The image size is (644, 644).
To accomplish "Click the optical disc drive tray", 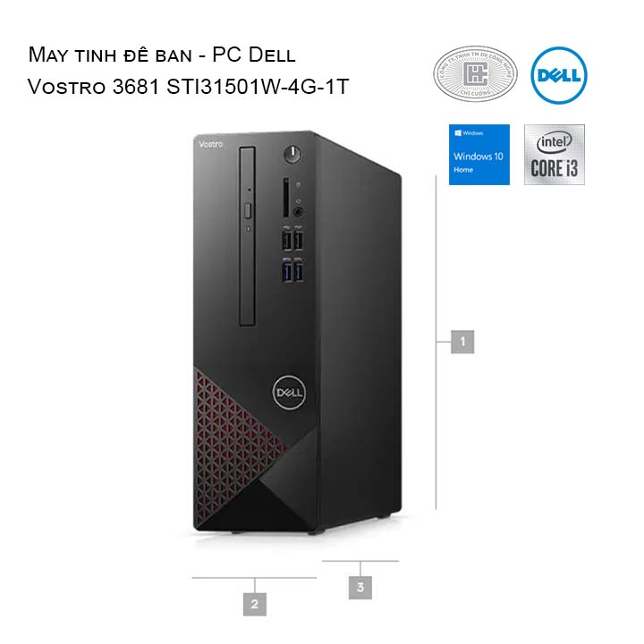I will [x=247, y=236].
